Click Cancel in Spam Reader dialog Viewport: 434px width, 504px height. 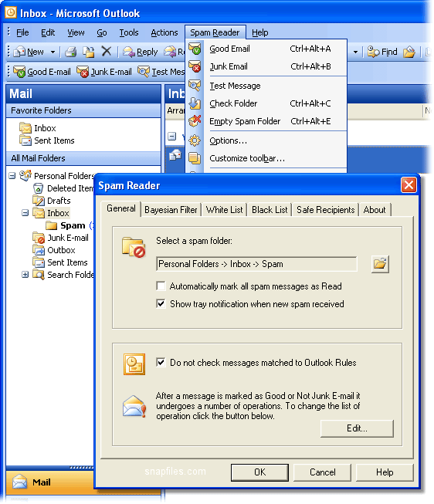coord(322,472)
